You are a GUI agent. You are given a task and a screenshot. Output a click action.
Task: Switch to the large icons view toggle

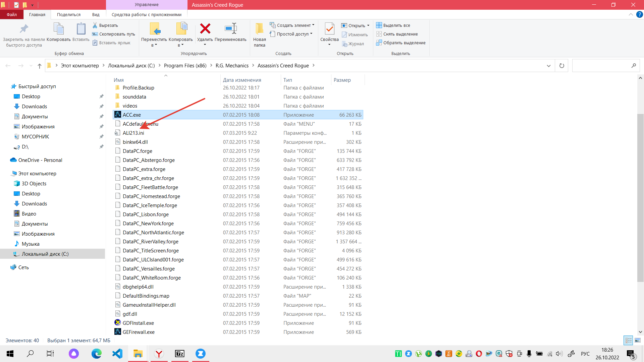[638, 340]
